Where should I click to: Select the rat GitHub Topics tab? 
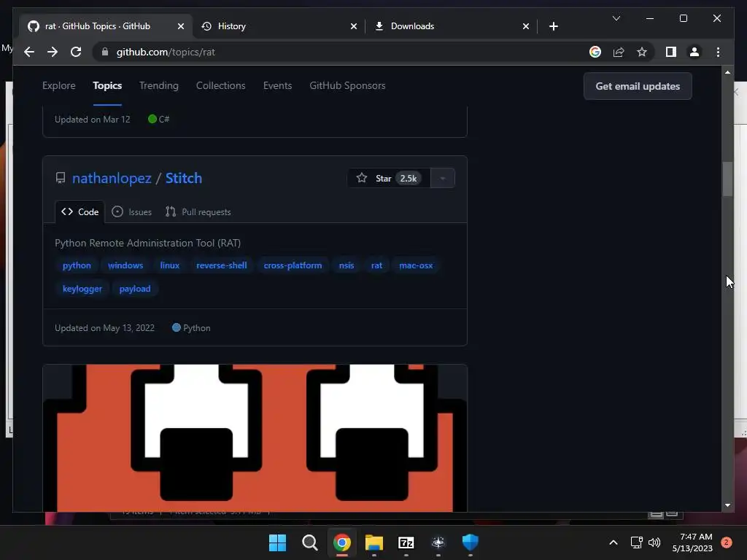click(105, 26)
